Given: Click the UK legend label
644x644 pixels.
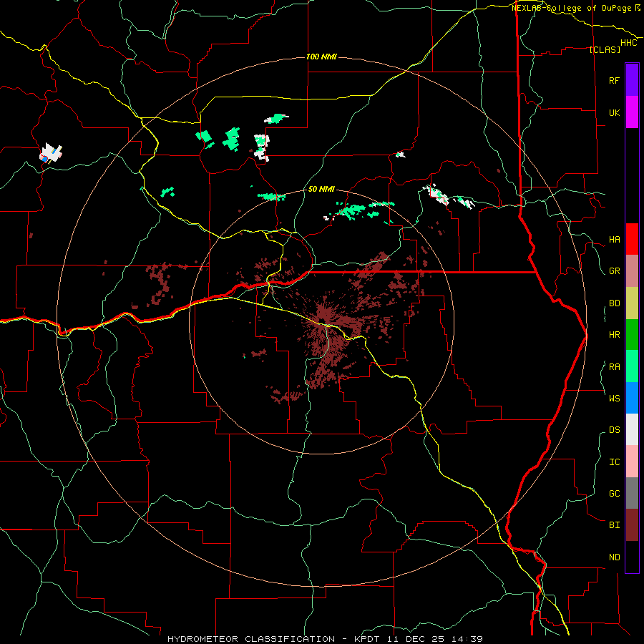Looking at the screenshot, I should pos(614,112).
